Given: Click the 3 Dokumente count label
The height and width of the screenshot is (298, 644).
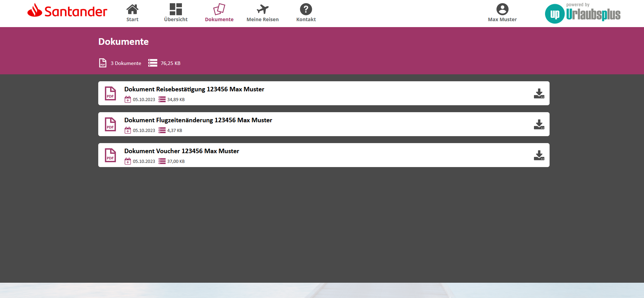Looking at the screenshot, I should (x=126, y=63).
